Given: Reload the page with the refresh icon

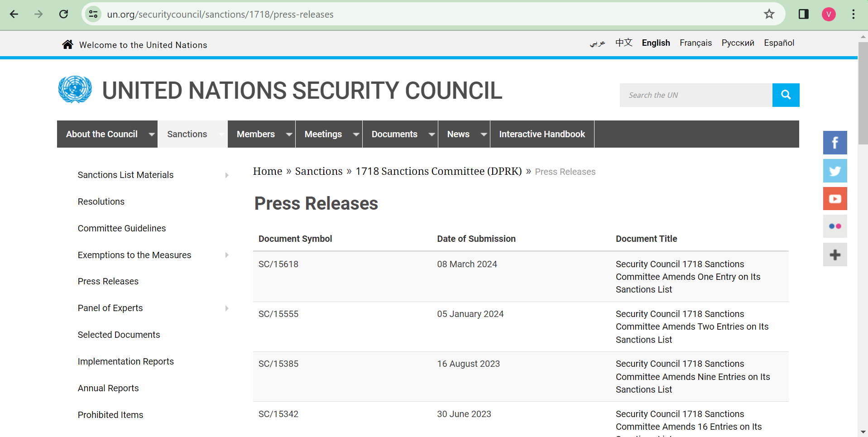Looking at the screenshot, I should 64,14.
